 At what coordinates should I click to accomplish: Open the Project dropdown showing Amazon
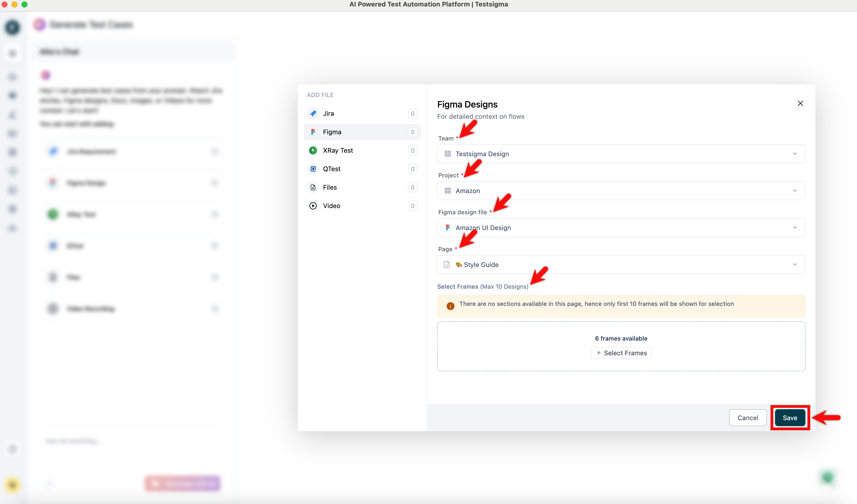click(x=795, y=190)
